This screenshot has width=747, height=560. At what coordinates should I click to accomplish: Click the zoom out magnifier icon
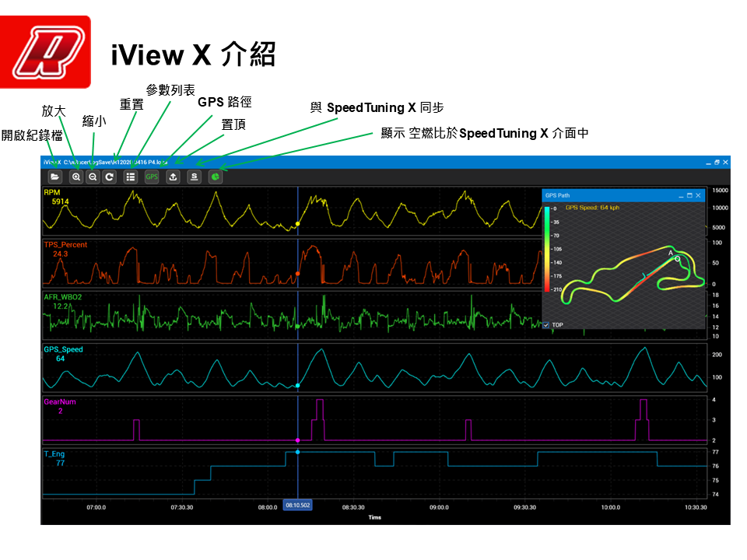[x=93, y=177]
